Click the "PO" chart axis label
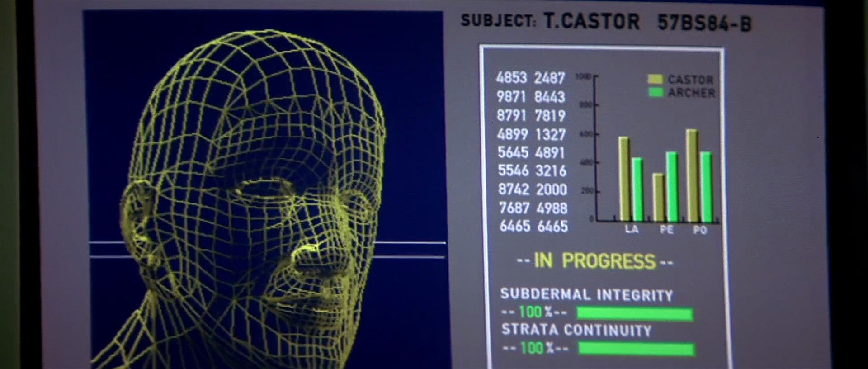Screen dimensions: 868x369 [x=700, y=230]
